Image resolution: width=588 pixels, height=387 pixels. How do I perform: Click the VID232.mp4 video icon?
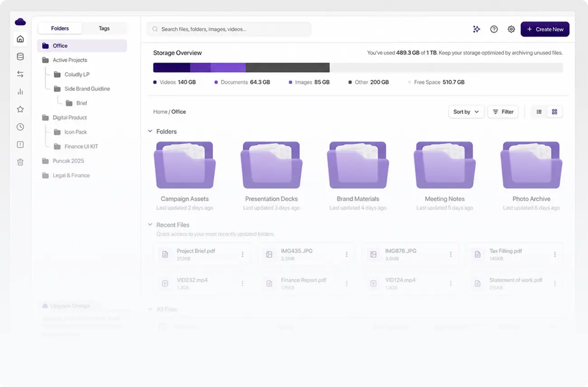tap(165, 283)
